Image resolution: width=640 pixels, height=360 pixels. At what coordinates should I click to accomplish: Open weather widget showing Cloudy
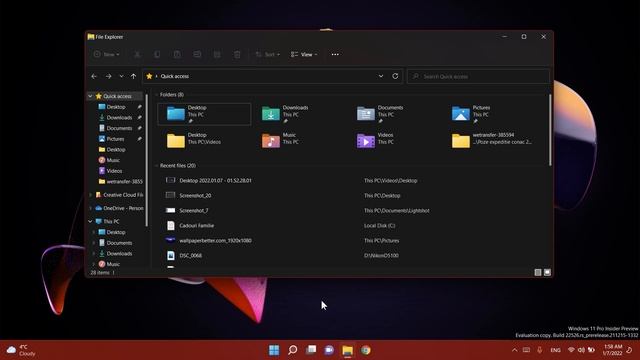[21, 350]
